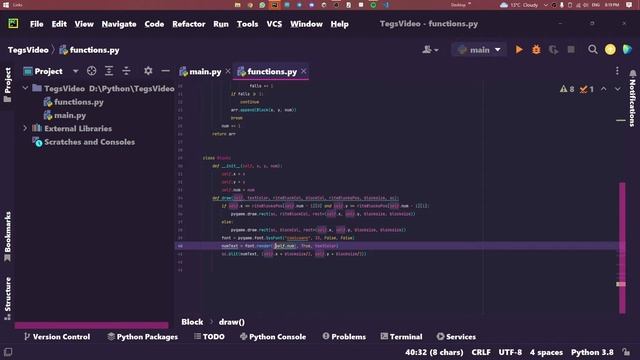640x360 pixels.
Task: Open the Run menu
Action: (x=221, y=24)
